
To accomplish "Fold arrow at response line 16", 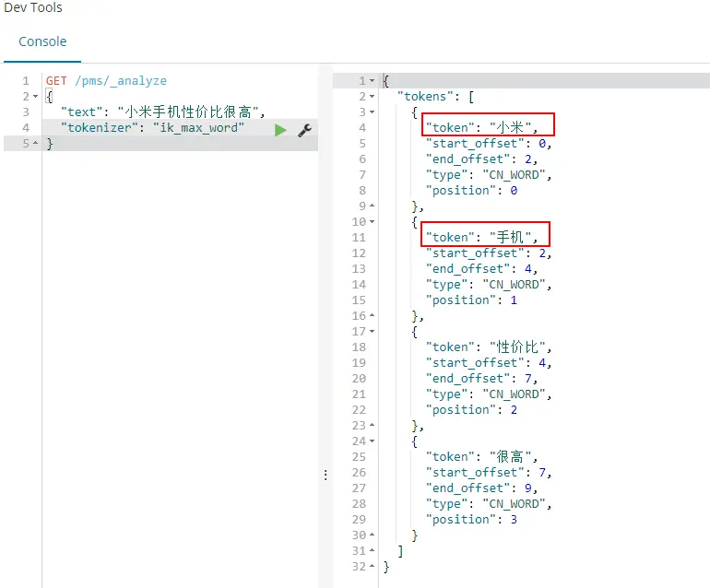I will pyautogui.click(x=373, y=315).
